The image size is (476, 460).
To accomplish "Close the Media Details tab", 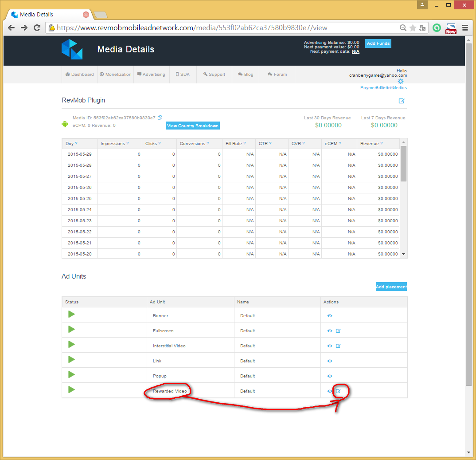I will pos(86,15).
